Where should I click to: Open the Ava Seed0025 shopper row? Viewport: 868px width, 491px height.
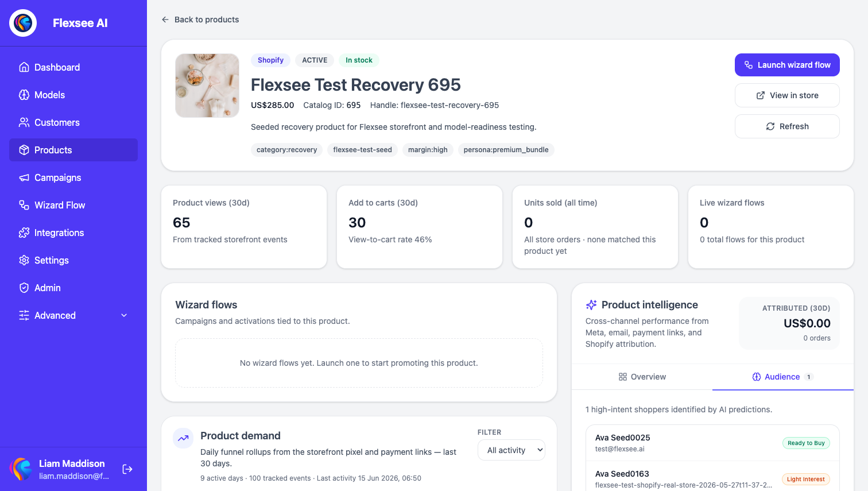pos(712,443)
